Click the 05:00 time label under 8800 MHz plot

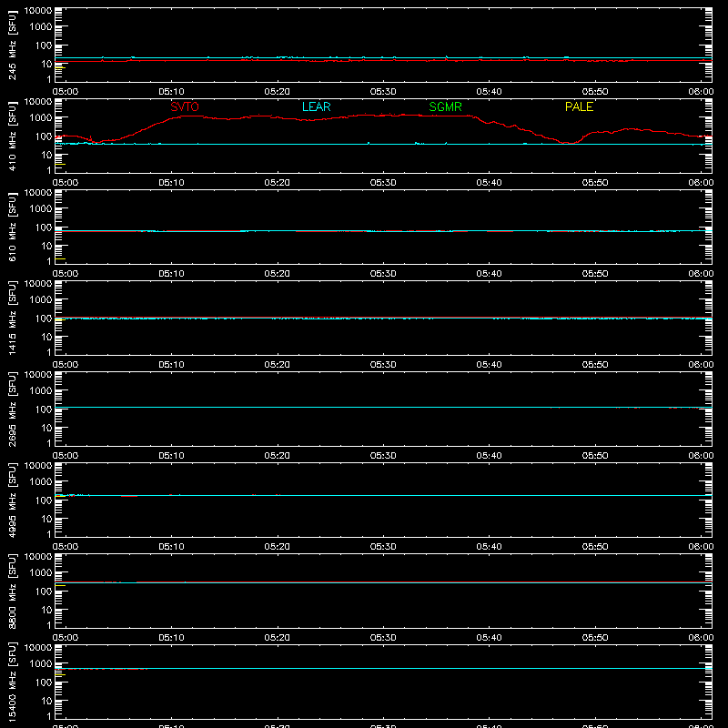coord(66,638)
